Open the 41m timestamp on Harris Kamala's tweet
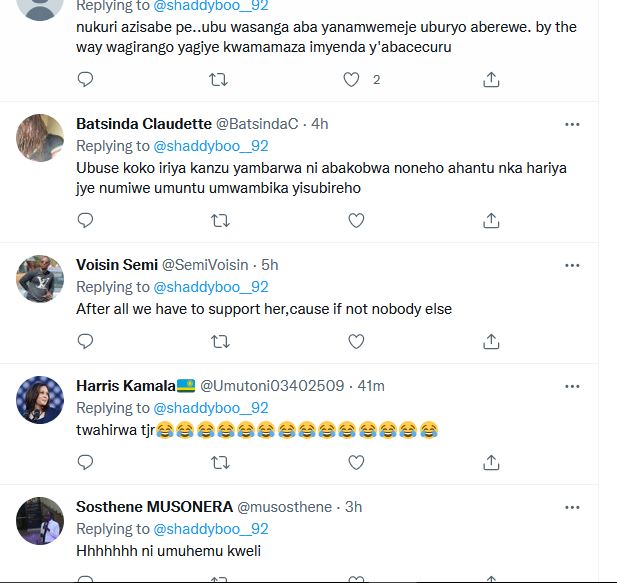This screenshot has height=583, width=617. [370, 386]
